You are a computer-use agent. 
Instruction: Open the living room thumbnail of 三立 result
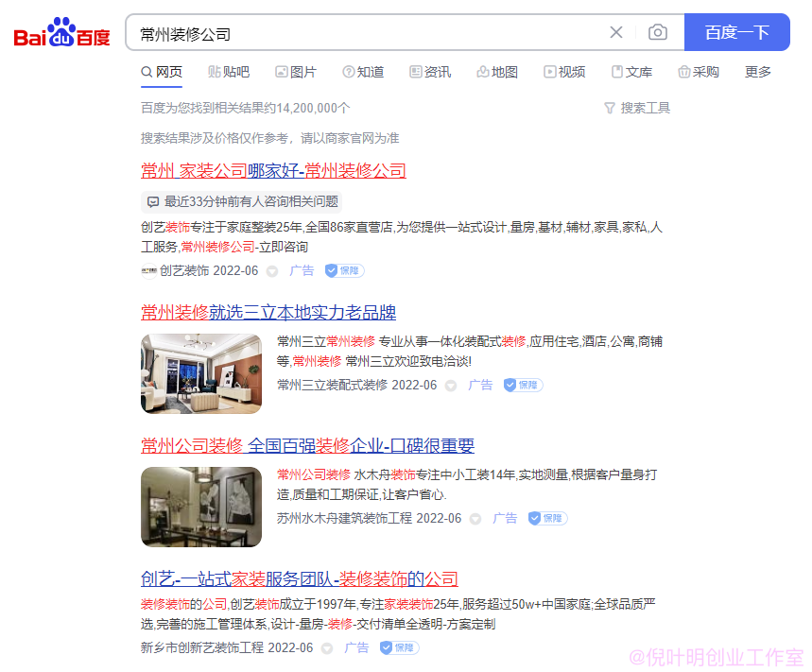click(201, 373)
